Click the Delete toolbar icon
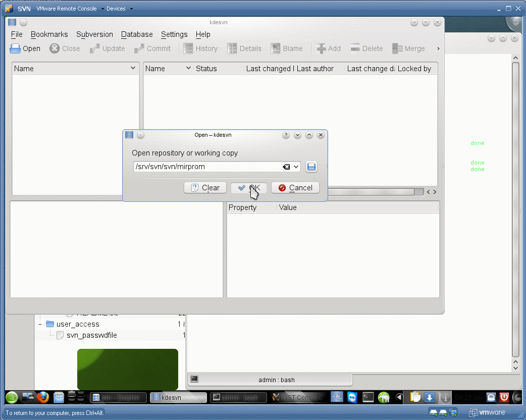Viewport: 526px width, 420px height. [355, 48]
